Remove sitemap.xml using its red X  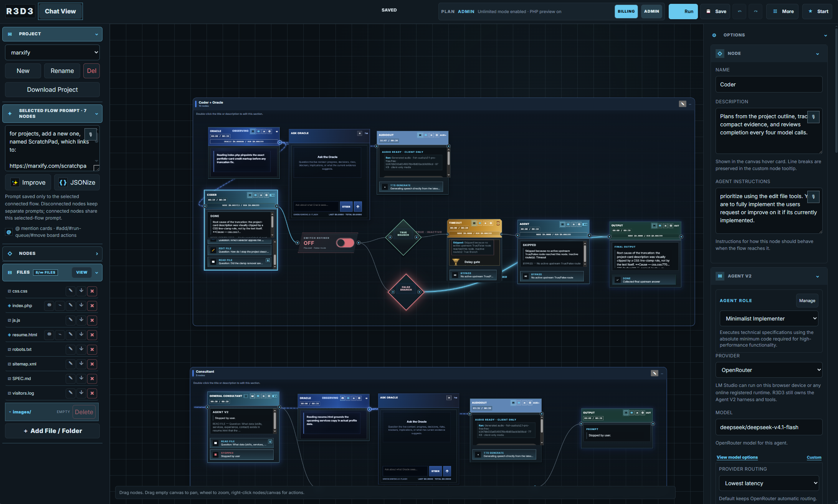click(92, 364)
